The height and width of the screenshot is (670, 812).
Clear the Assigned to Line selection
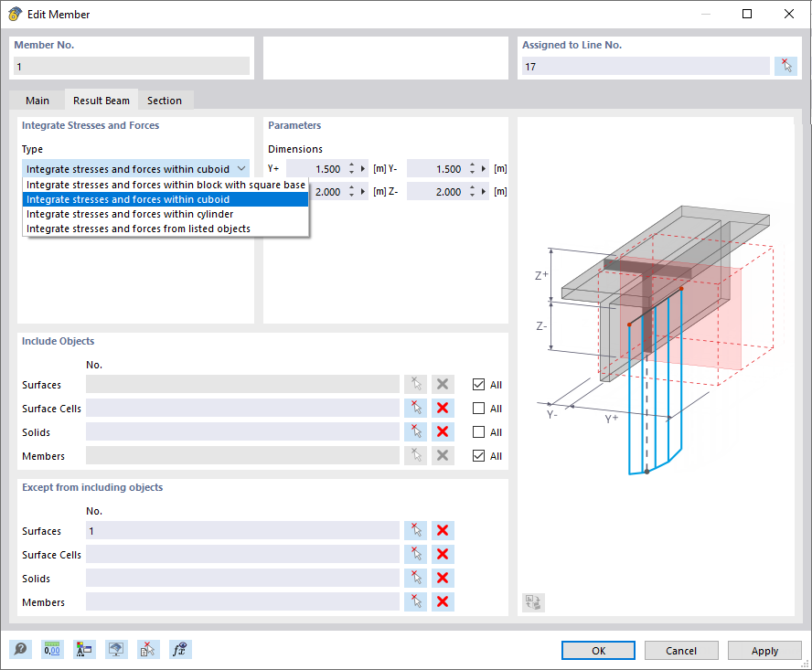(785, 65)
